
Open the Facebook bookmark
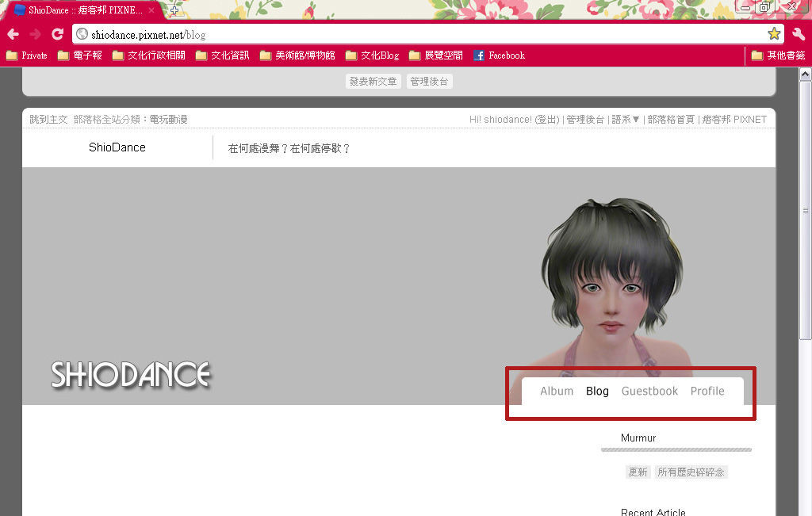click(x=500, y=55)
